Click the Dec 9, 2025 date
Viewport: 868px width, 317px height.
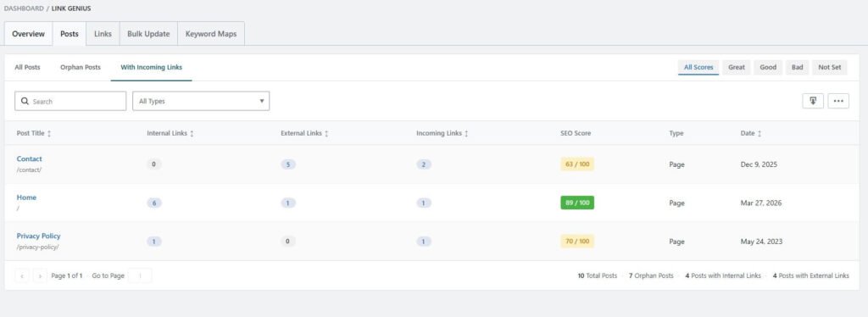click(759, 164)
